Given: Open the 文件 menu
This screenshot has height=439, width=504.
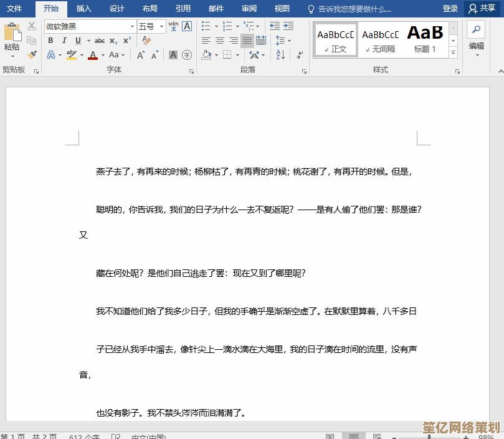Looking at the screenshot, I should (x=14, y=9).
